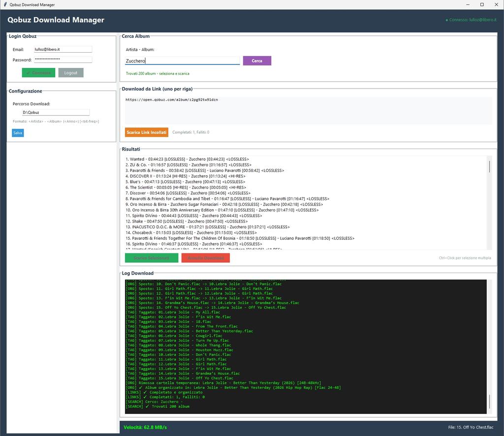The height and width of the screenshot is (436, 504).
Task: Select result 6. The Scientist
Action: tap(186, 187)
